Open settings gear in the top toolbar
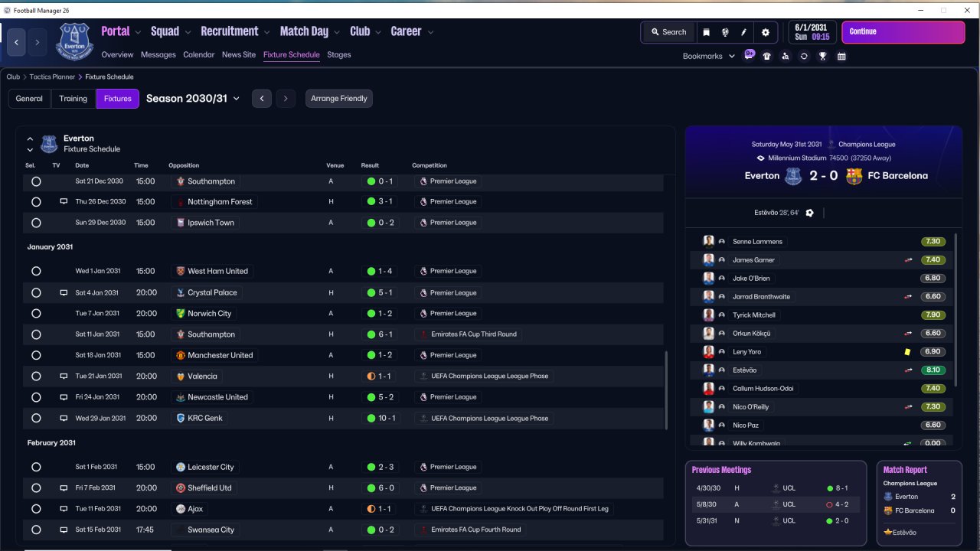 765,32
